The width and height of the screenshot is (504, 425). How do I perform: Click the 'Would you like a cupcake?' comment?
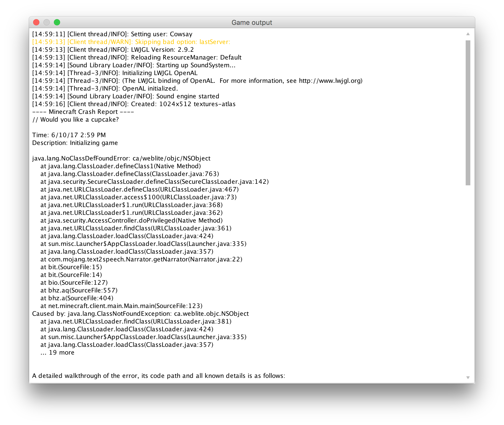coord(75,120)
